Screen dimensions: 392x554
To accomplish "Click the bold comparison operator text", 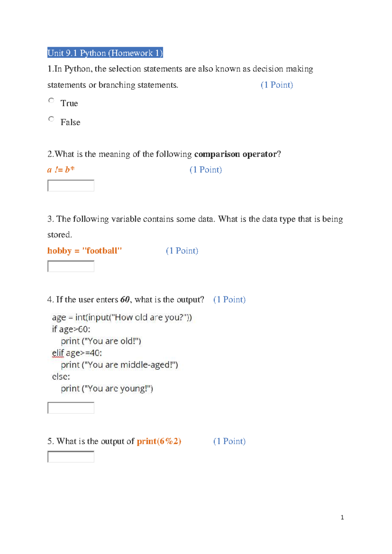I will [x=235, y=154].
